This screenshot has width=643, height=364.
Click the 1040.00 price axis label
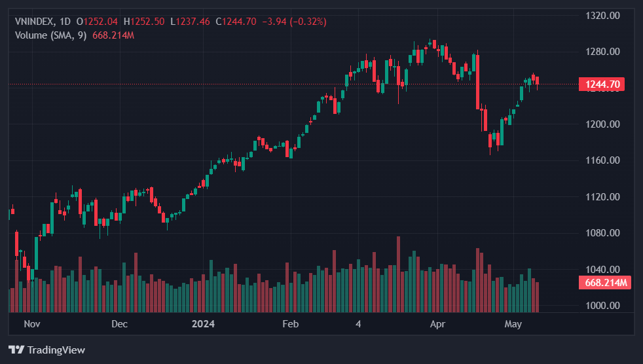coord(602,269)
